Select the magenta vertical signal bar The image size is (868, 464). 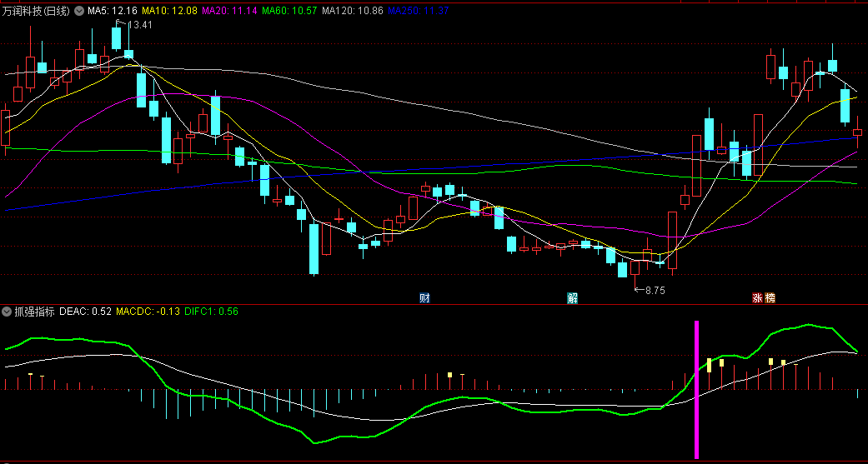(697, 389)
